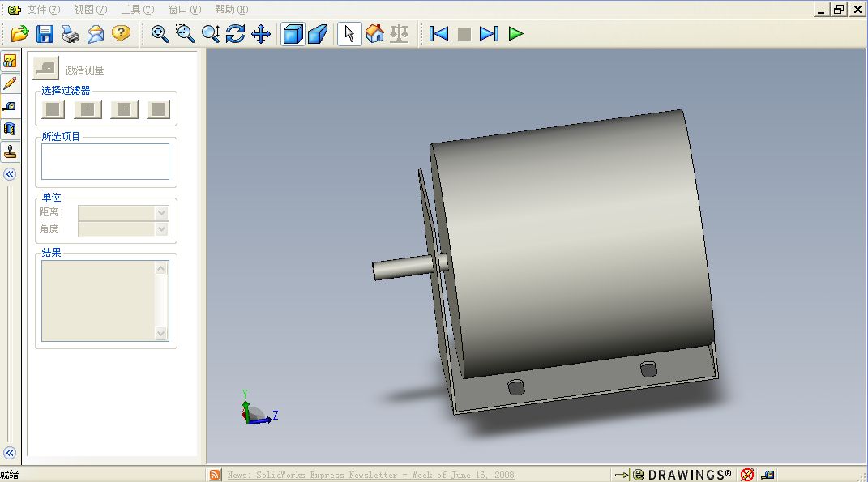Screen dimensions: 868x482
Task: Click the 结果 results text area
Action: (99, 301)
